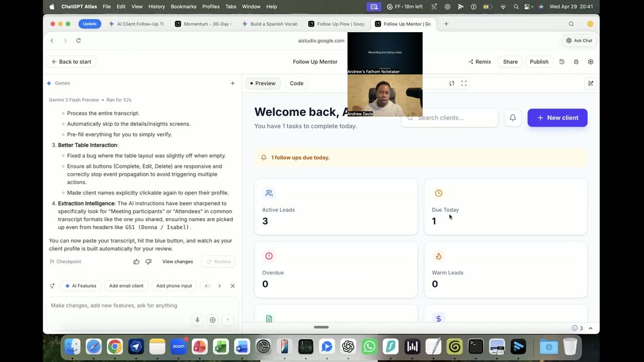The height and width of the screenshot is (362, 644).
Task: Start a new Gemini chat with plus icon
Action: click(232, 83)
